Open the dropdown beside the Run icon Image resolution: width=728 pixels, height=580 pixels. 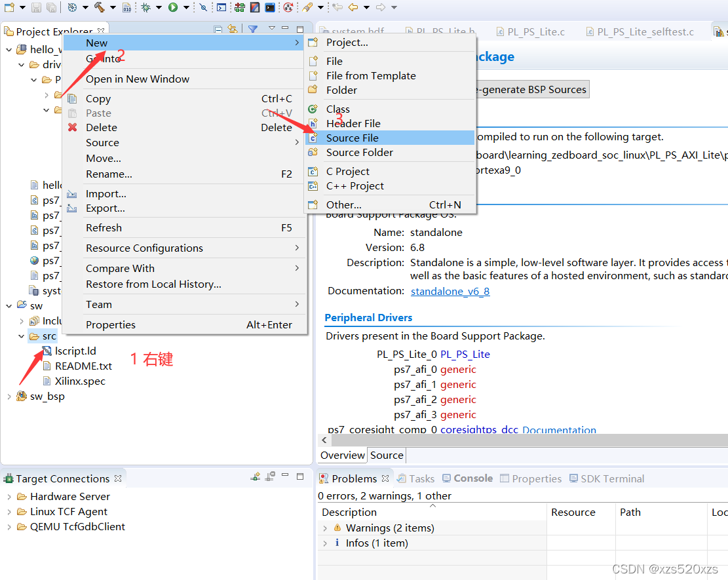[186, 7]
